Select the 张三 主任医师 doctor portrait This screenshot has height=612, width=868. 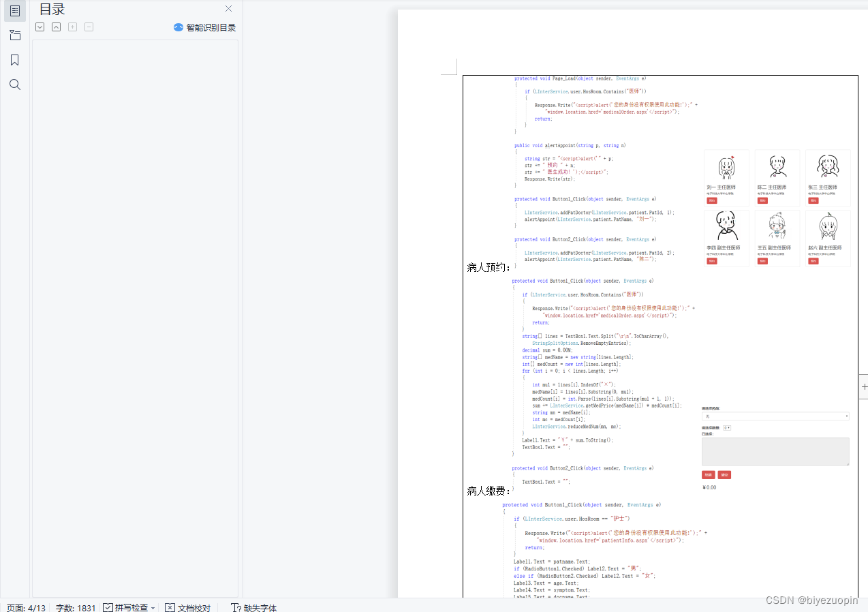pyautogui.click(x=828, y=168)
